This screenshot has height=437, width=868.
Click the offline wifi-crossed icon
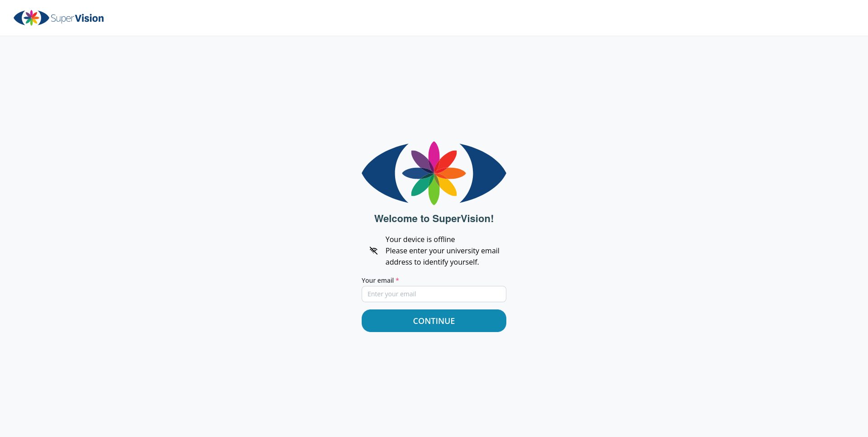point(373,251)
